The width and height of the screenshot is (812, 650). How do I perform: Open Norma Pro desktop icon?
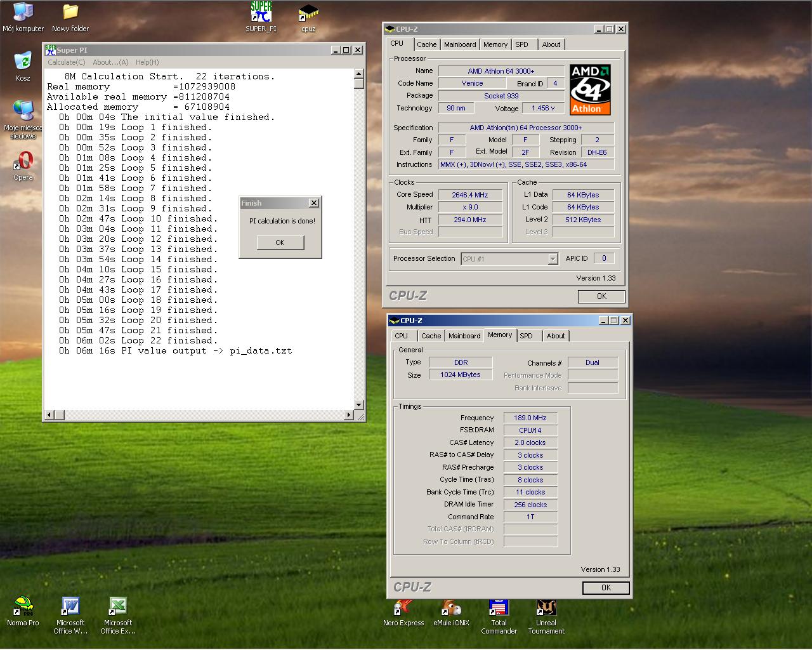click(23, 611)
